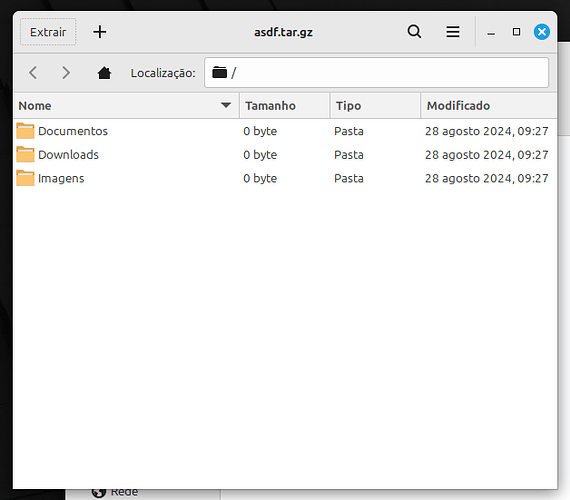Open the search magnifier icon
570x500 pixels.
(414, 32)
